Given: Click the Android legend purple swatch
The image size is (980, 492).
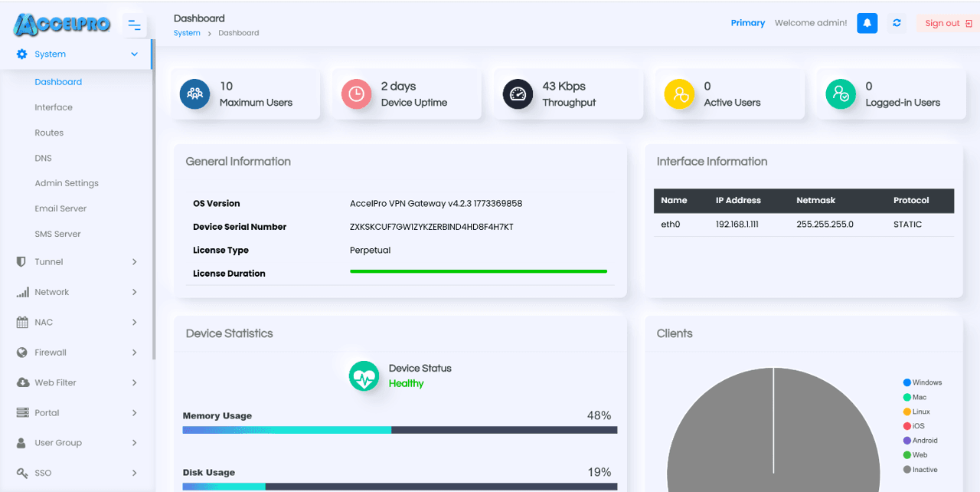Looking at the screenshot, I should pyautogui.click(x=907, y=441).
